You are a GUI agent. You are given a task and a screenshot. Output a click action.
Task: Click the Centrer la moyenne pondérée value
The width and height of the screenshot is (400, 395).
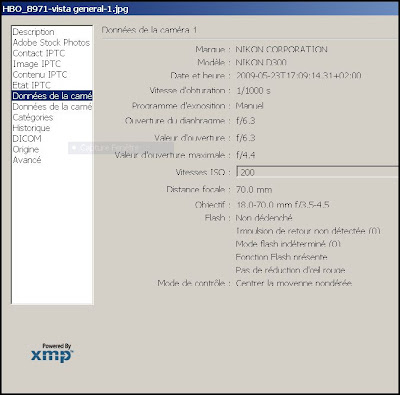point(293,283)
